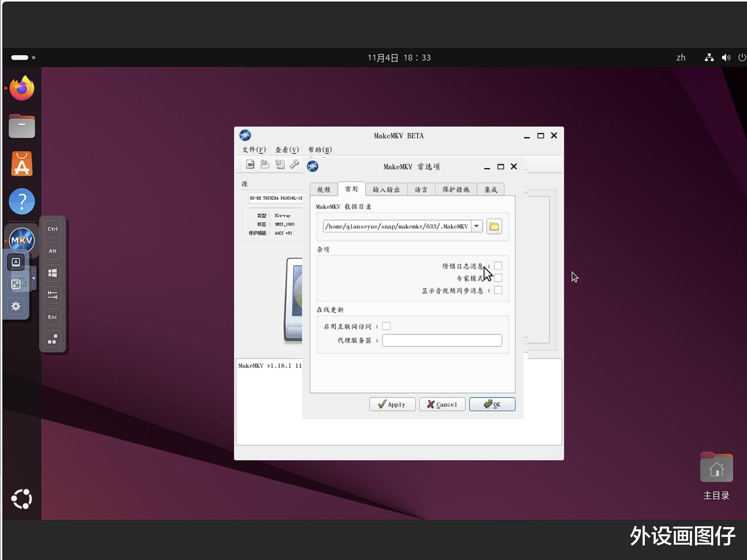Switch to the 视频 (Video) tab
Image resolution: width=747 pixels, height=560 pixels.
323,190
